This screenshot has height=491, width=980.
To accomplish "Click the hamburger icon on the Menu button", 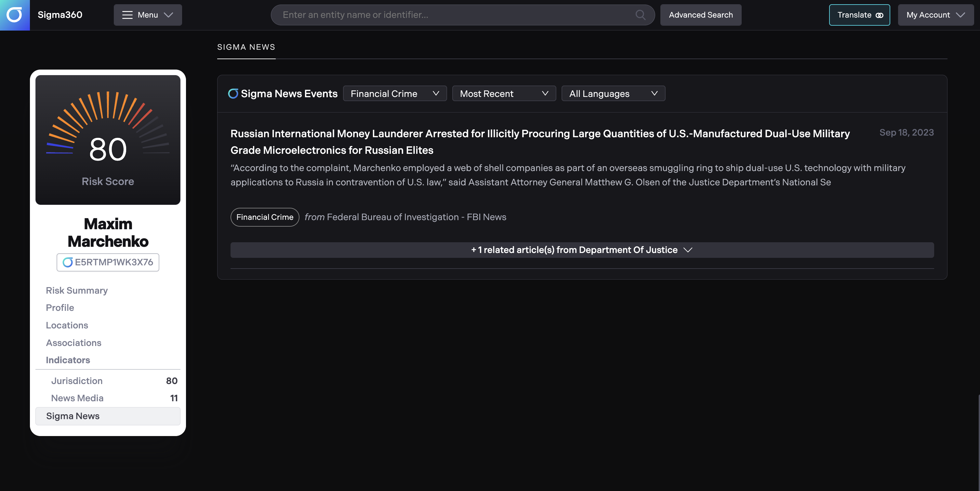I will coord(127,15).
